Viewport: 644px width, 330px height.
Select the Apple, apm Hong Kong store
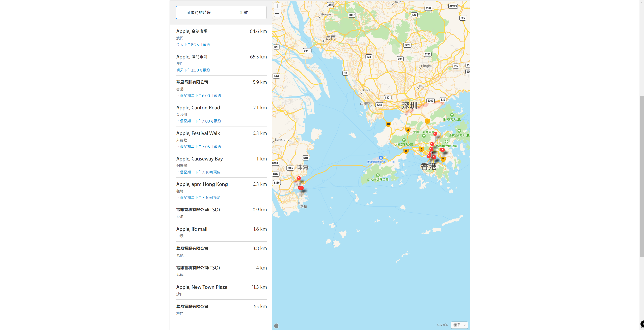[x=222, y=190]
